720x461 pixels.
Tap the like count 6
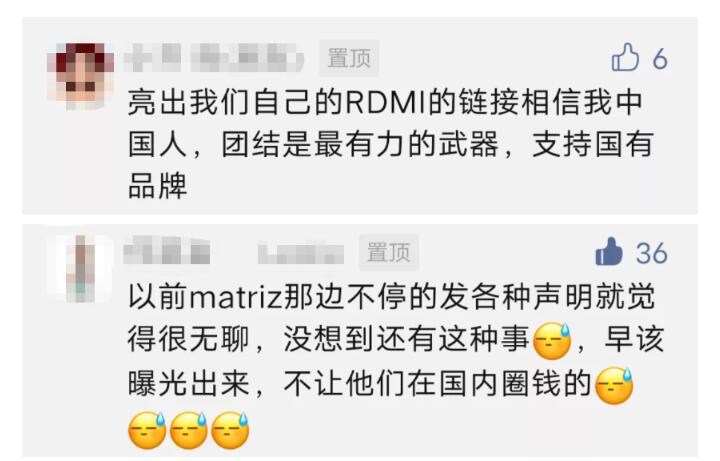(x=660, y=59)
